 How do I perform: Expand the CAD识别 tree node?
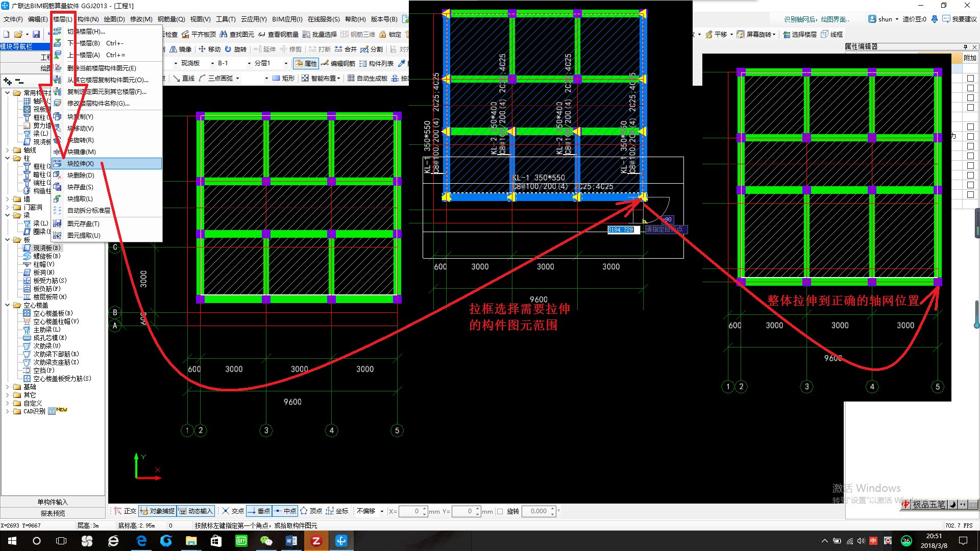click(x=8, y=411)
